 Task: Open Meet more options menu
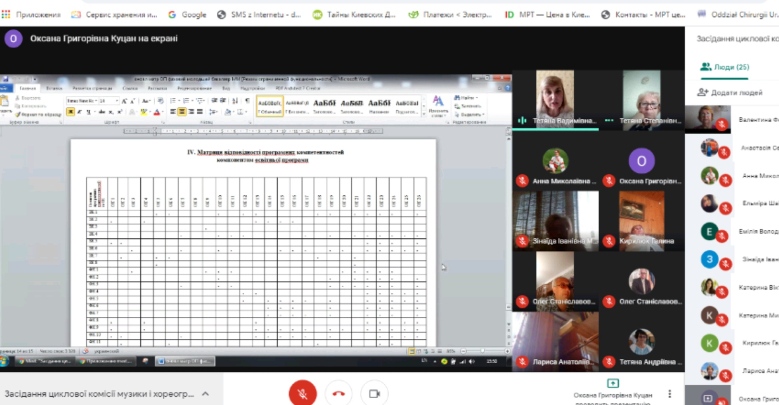tap(669, 393)
